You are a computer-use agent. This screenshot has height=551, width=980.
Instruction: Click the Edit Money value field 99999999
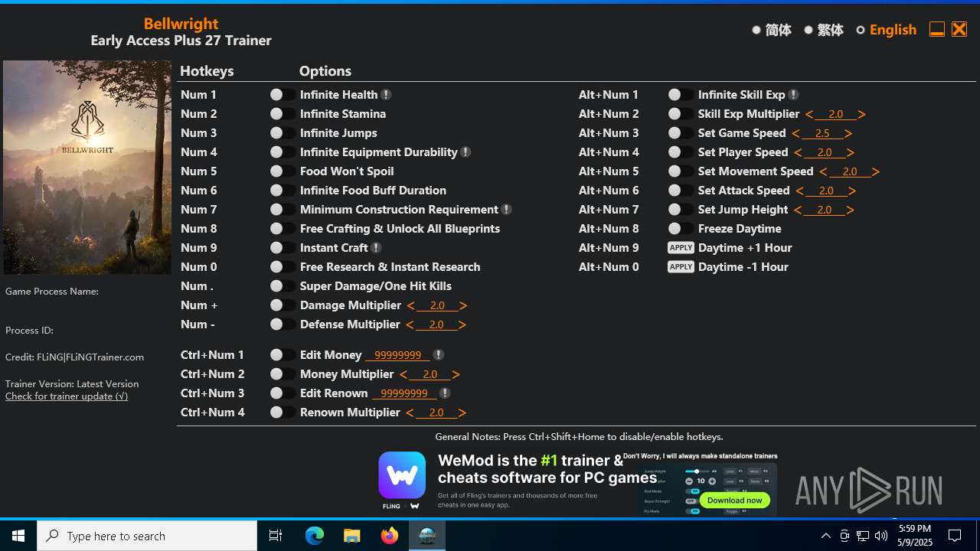398,355
